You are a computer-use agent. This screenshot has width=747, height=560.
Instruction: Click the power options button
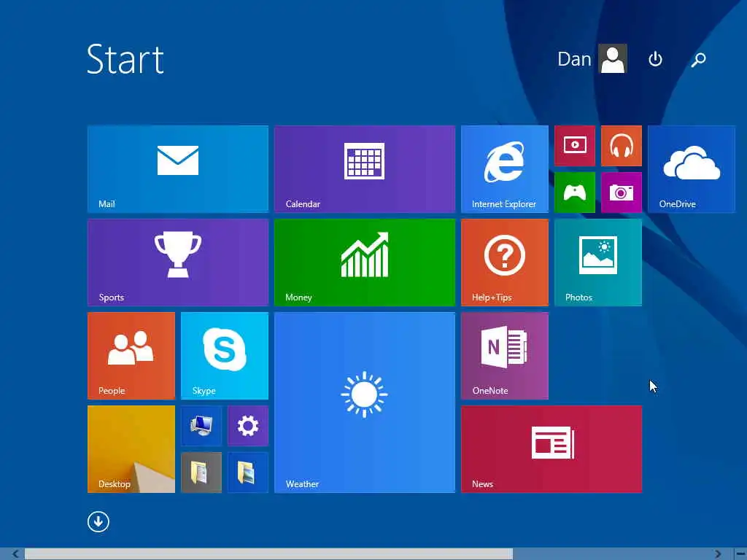pos(655,59)
